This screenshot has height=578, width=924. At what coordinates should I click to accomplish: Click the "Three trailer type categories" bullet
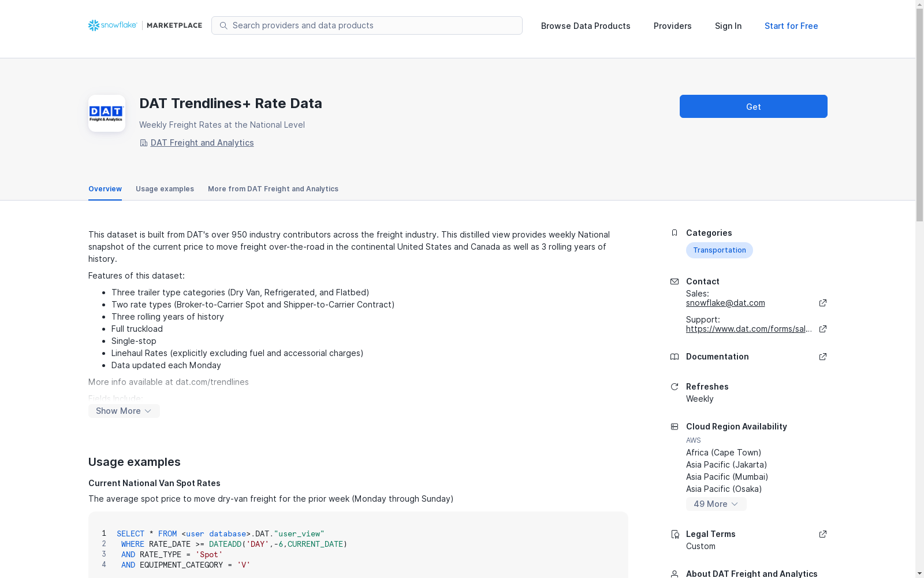[240, 292]
